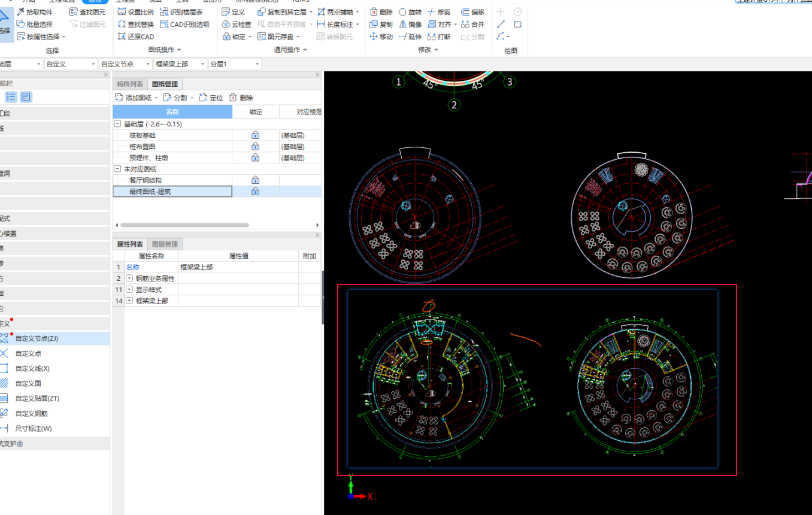The width and height of the screenshot is (812, 515).
Task: Switch to 图纸管理 tab
Action: (x=165, y=84)
